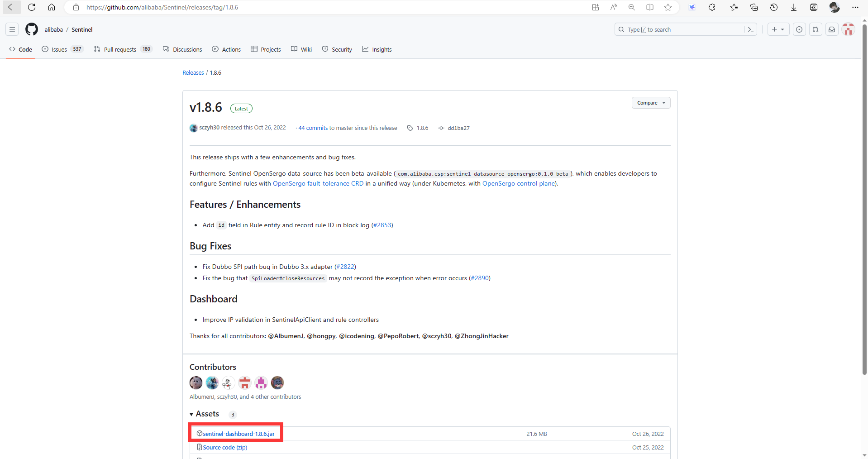This screenshot has width=868, height=459.
Task: Click the read aloud icon in address bar
Action: (614, 7)
